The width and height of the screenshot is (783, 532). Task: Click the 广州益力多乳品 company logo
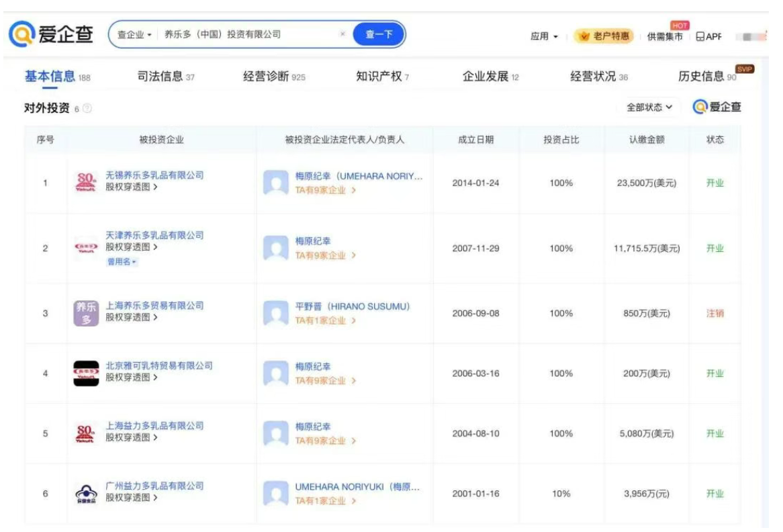click(85, 494)
